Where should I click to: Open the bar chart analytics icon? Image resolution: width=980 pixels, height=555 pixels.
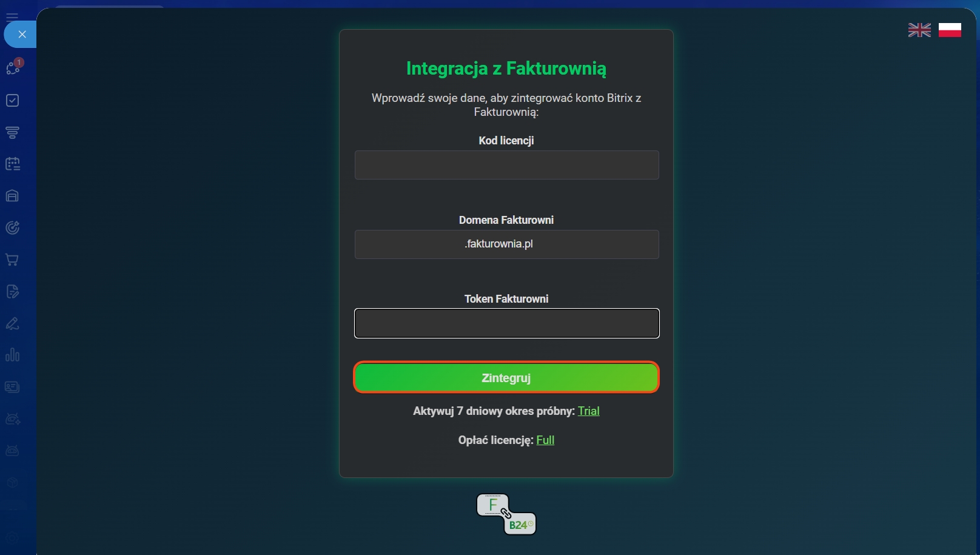(13, 355)
